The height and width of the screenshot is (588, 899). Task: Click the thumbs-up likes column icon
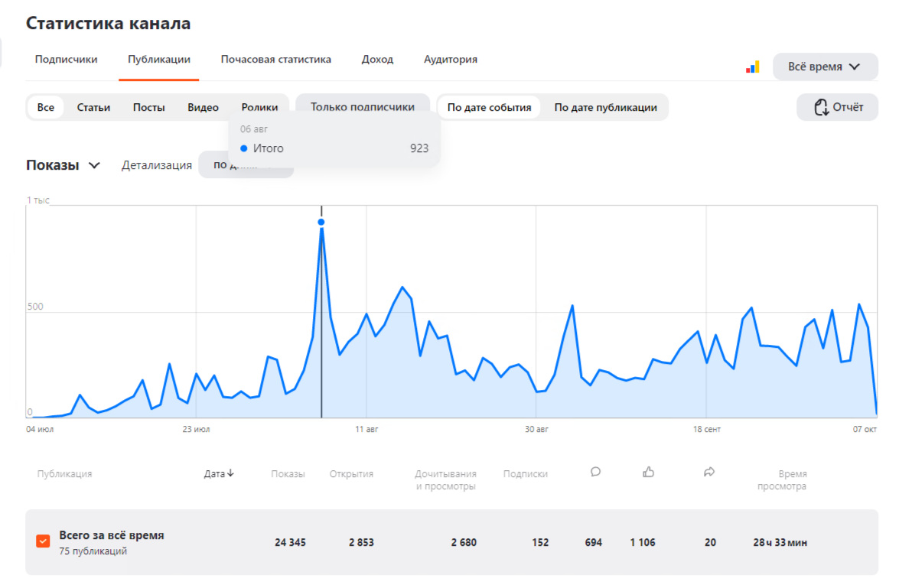(x=649, y=472)
